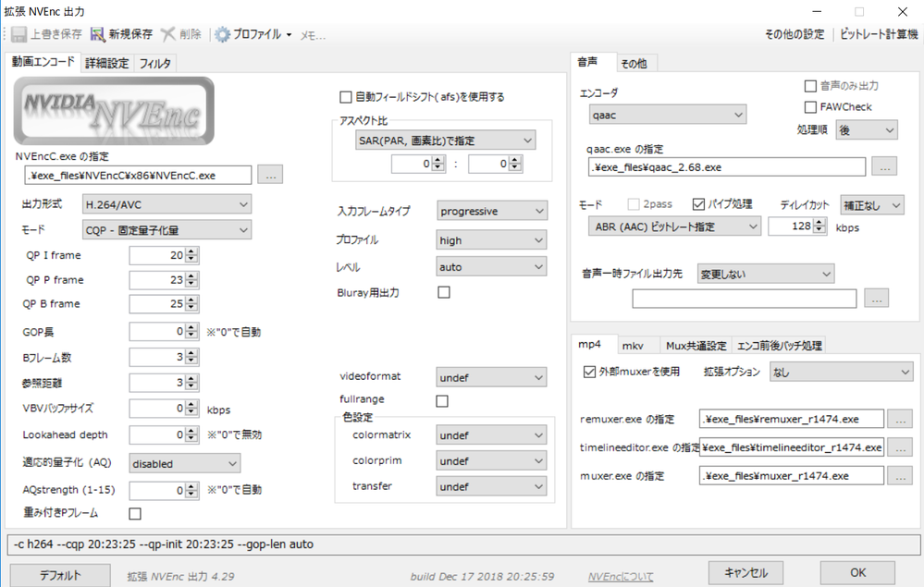Click NVEncC.exe path input field
The image size is (924, 587).
point(139,175)
